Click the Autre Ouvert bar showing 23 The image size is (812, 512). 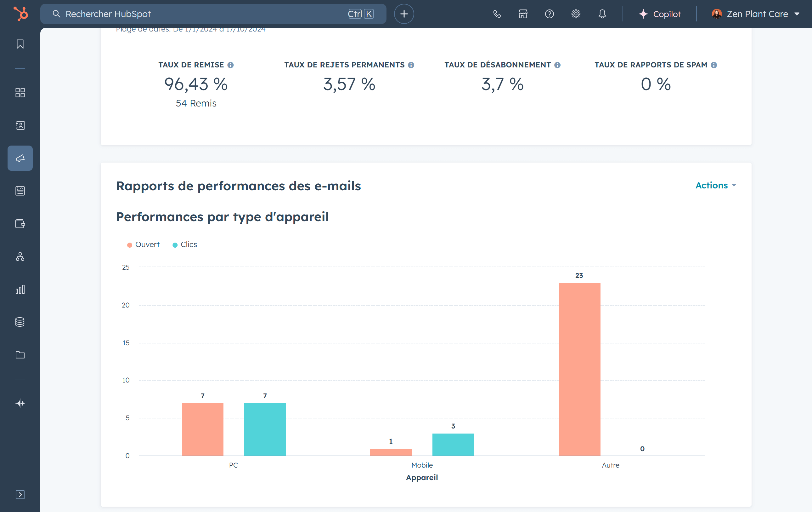pyautogui.click(x=579, y=369)
